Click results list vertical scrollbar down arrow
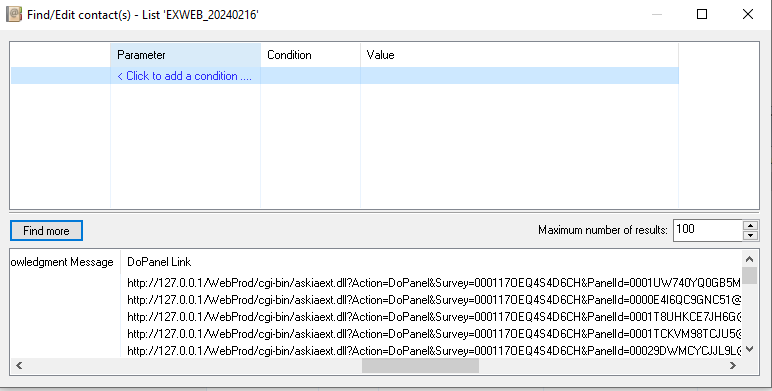Screen dimensions: 772x391 coord(749,349)
